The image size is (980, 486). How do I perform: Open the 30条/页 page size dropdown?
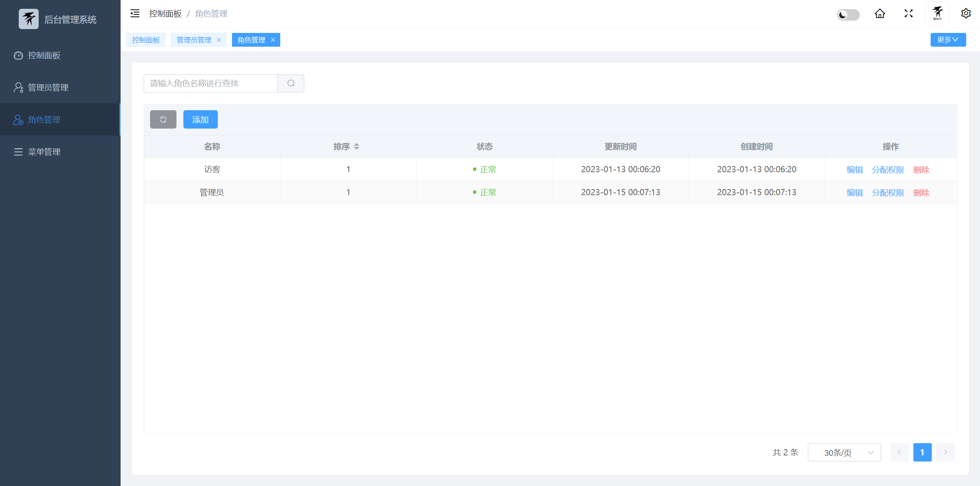844,452
